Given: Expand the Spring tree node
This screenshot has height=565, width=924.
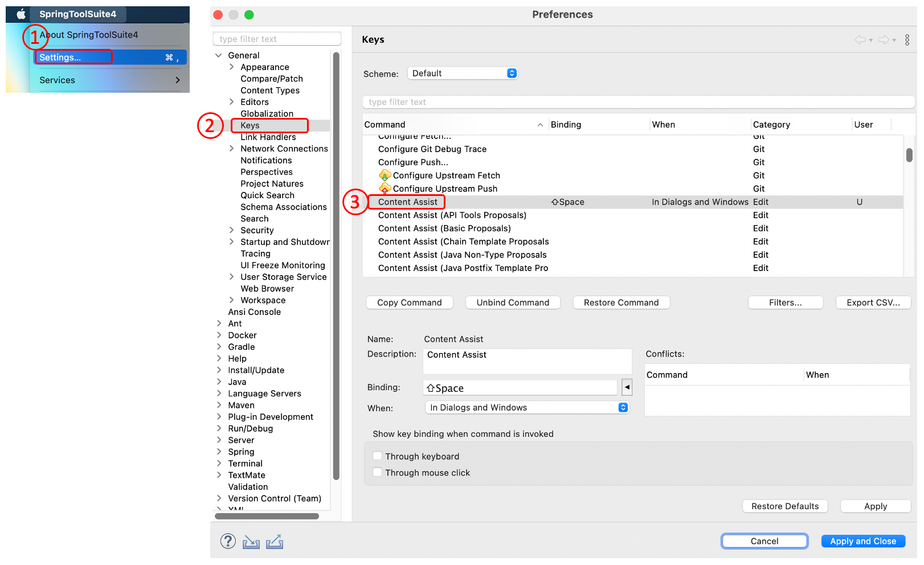Looking at the screenshot, I should [219, 452].
